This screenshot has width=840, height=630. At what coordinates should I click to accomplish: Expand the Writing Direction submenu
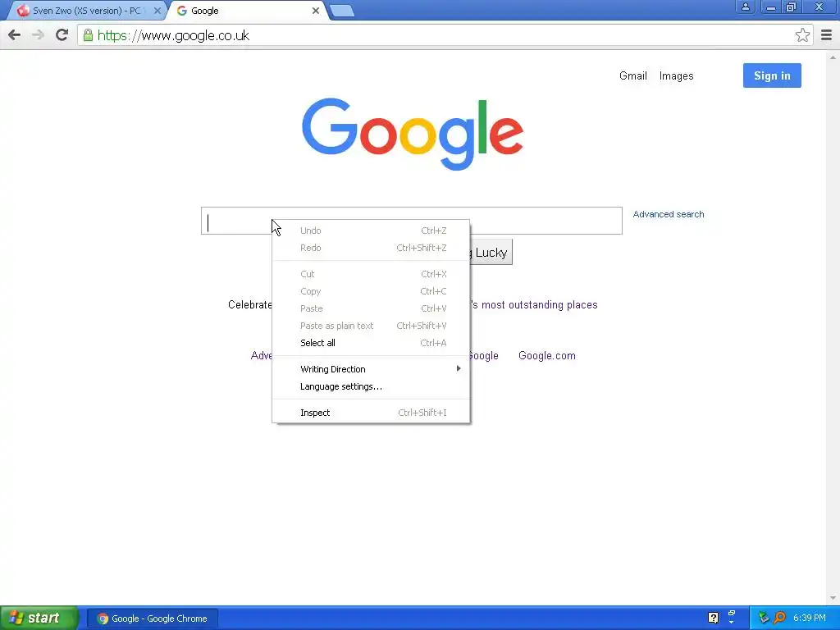click(x=371, y=369)
